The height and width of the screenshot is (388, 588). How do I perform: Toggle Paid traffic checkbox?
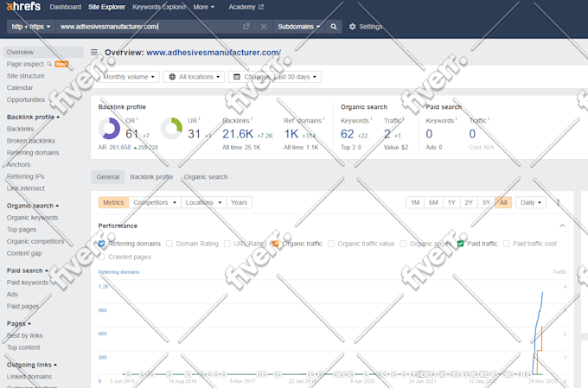(x=461, y=244)
